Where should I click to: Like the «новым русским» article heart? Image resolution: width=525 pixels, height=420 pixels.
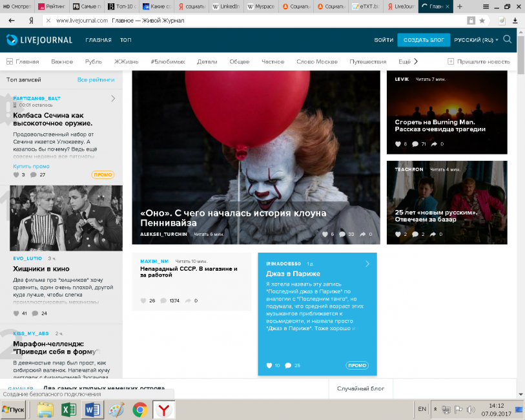[398, 234]
